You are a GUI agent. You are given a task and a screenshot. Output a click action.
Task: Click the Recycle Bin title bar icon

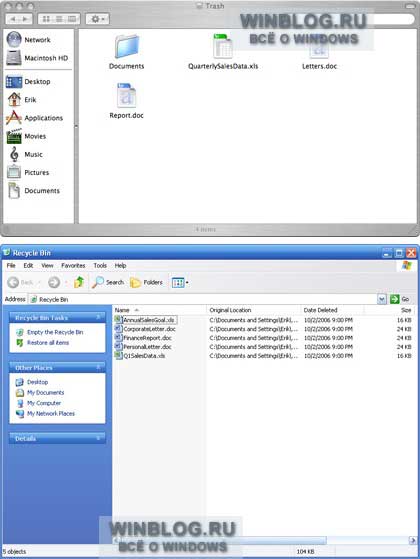[6, 253]
